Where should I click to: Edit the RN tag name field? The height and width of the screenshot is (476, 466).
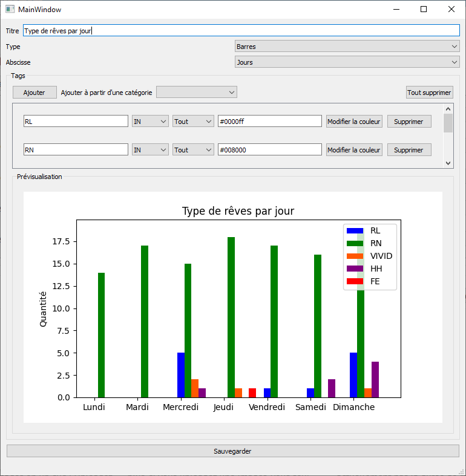click(76, 150)
